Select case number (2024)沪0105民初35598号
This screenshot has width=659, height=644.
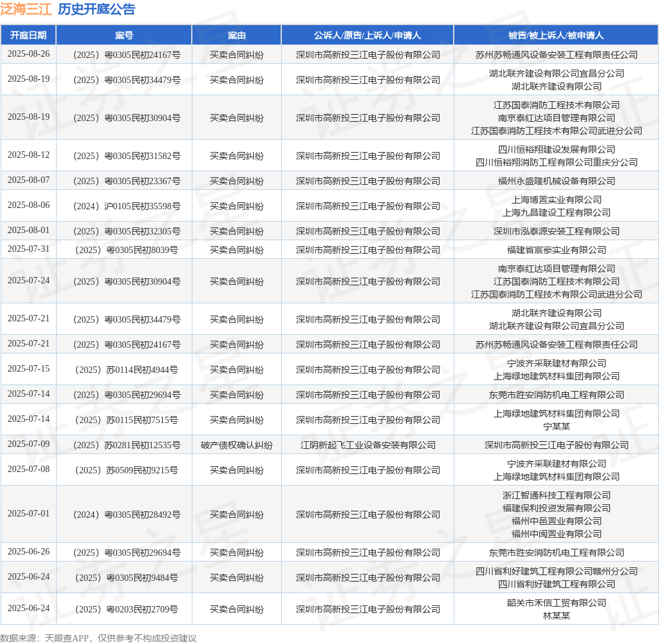point(127,206)
